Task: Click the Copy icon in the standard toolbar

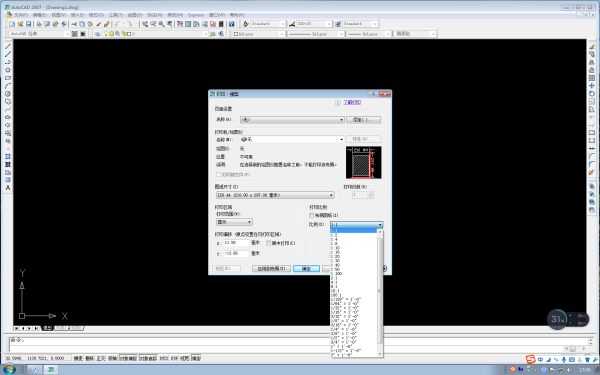Action: pyautogui.click(x=82, y=24)
